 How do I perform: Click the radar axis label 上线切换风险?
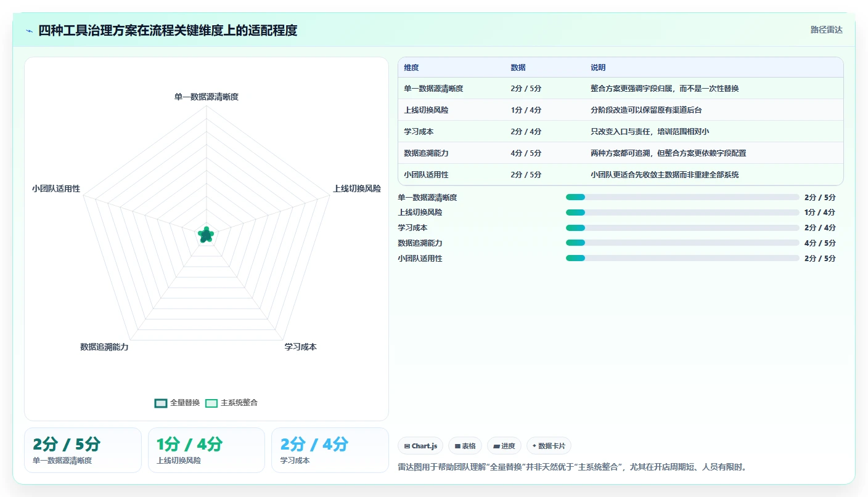click(357, 188)
